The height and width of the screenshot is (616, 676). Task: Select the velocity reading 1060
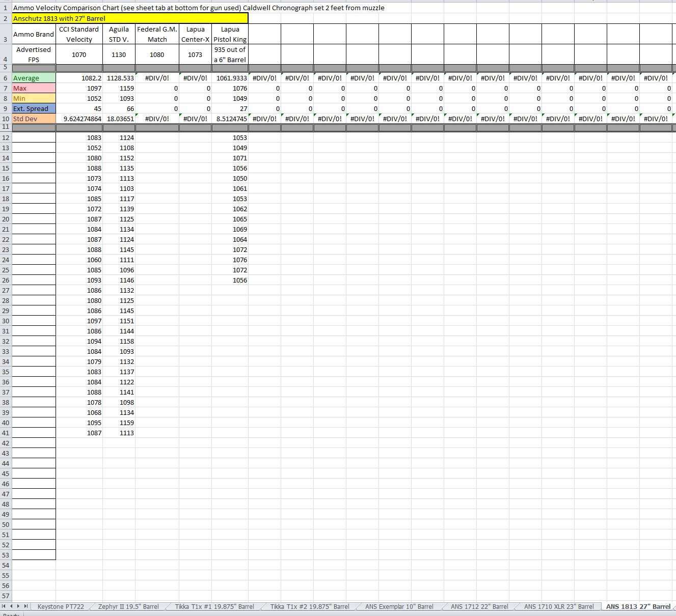click(79, 260)
